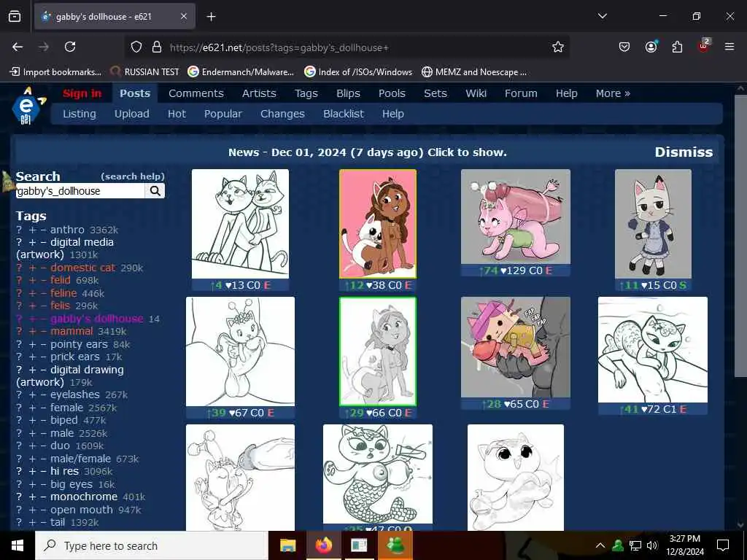Viewport: 747px width, 560px height.
Task: Expand the More » navigation menu
Action: pyautogui.click(x=613, y=93)
